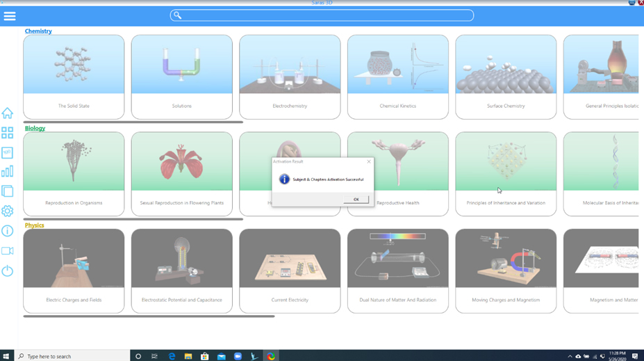Open Magnetism and Matter chapter card
644x361 pixels.
602,271
